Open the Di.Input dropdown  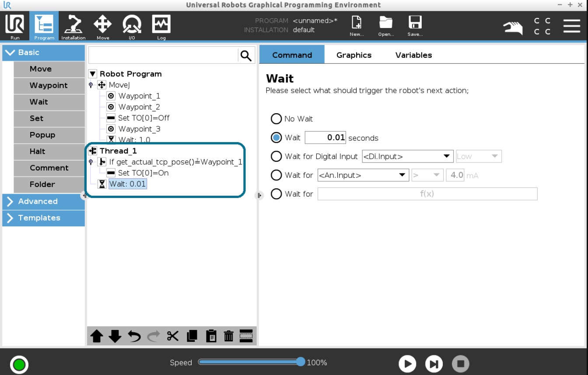point(407,156)
